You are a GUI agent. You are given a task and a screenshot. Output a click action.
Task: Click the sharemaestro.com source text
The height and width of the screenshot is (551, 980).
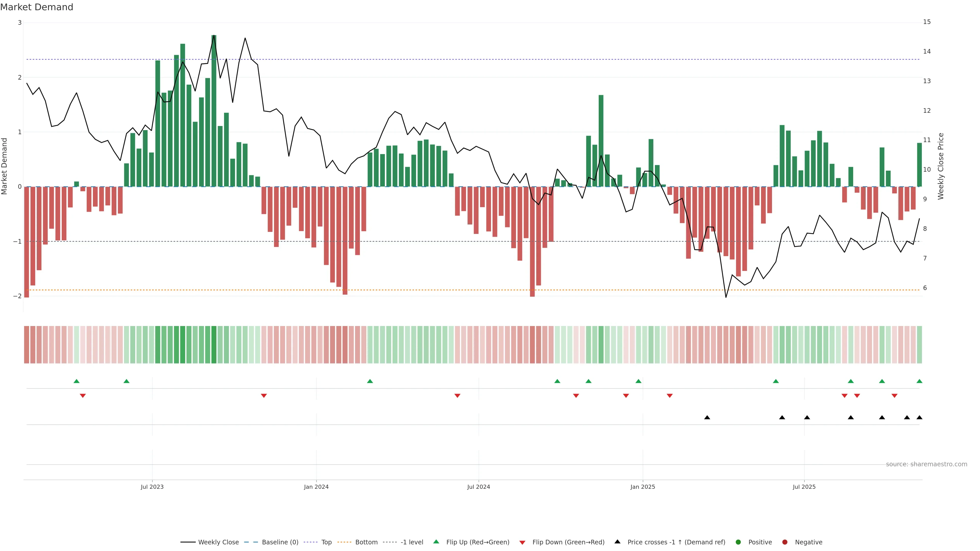coord(926,464)
